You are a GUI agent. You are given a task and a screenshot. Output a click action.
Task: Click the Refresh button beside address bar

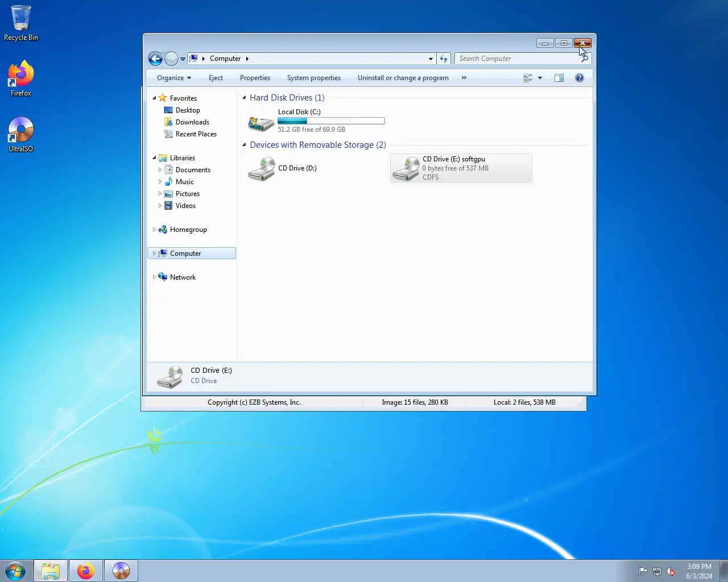444,59
